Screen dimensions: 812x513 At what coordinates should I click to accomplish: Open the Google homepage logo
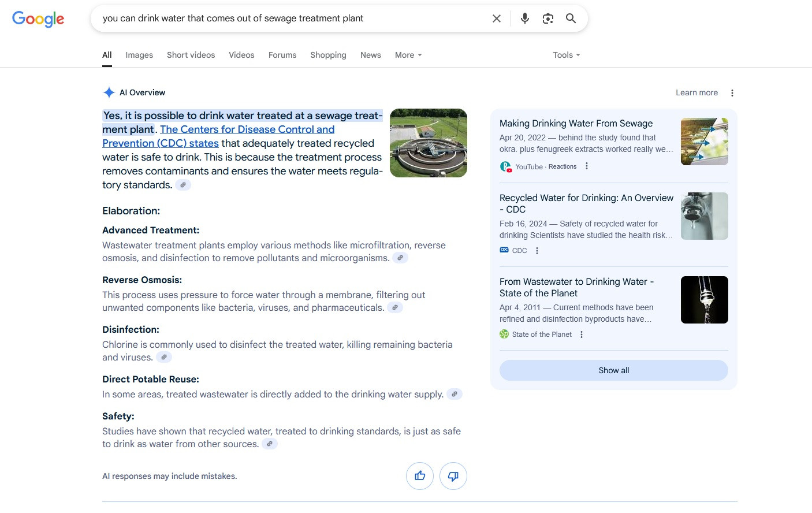coord(38,18)
